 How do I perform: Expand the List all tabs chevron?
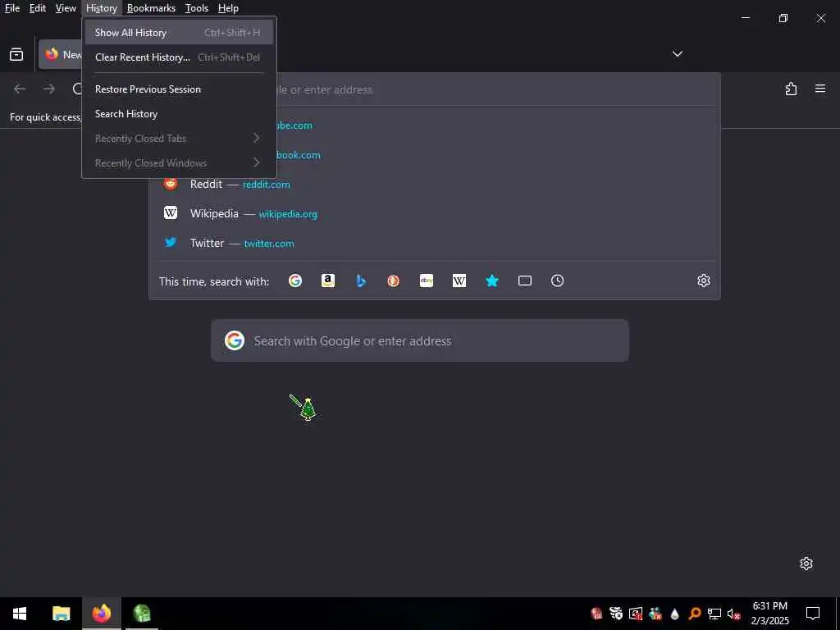(x=677, y=54)
